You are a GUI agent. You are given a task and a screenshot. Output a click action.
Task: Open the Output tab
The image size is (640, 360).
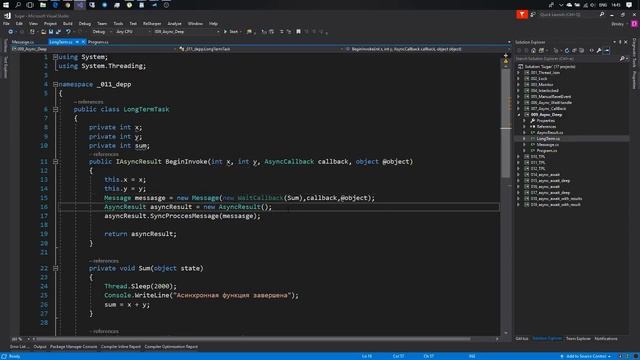coord(40,347)
